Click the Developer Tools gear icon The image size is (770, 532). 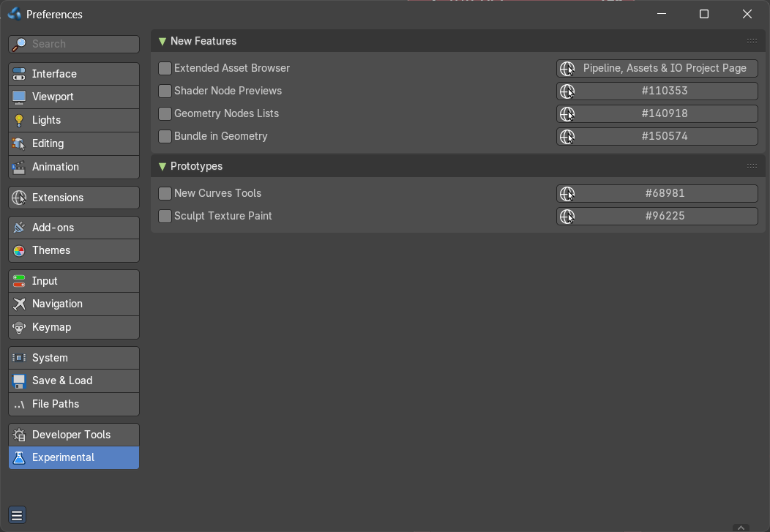[x=19, y=435]
